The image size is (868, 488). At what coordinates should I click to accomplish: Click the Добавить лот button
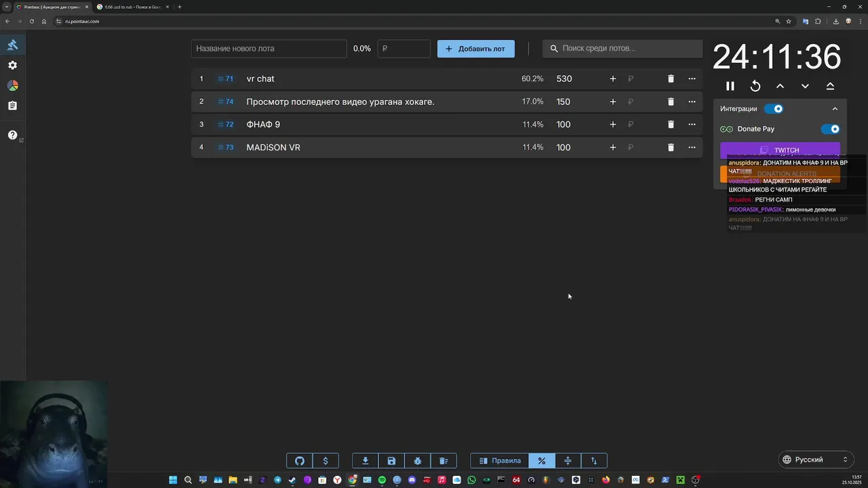(475, 49)
